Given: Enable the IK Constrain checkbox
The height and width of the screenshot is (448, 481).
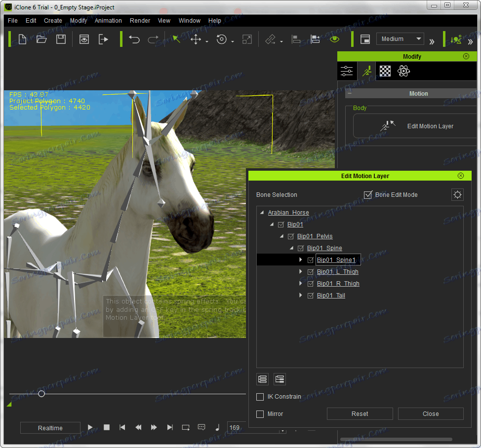Looking at the screenshot, I should point(260,397).
